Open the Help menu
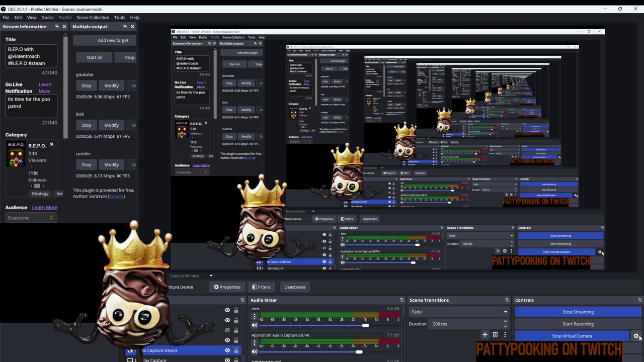644x362 pixels. click(x=134, y=18)
